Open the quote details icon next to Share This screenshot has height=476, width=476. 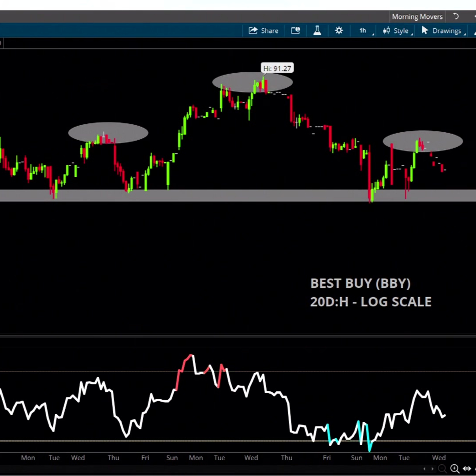pyautogui.click(x=295, y=31)
